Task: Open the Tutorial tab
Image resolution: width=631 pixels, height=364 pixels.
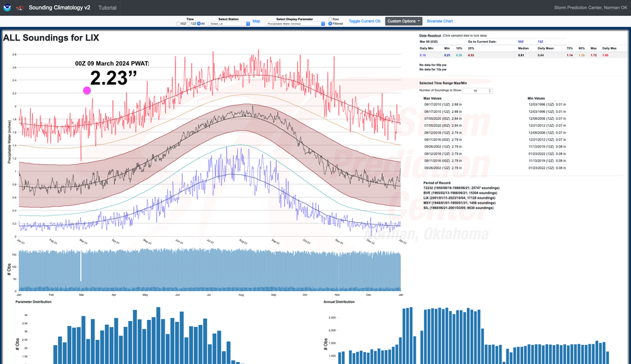Action: [107, 8]
